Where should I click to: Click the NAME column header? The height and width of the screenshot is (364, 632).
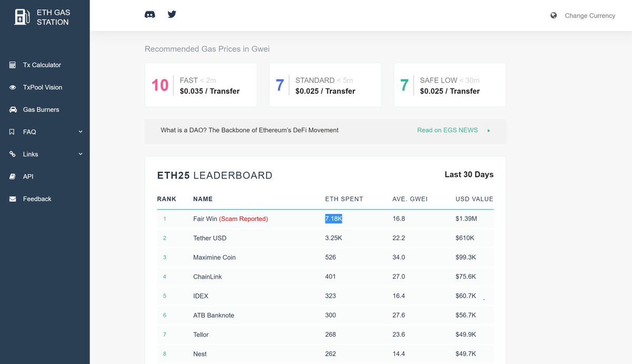pos(203,199)
